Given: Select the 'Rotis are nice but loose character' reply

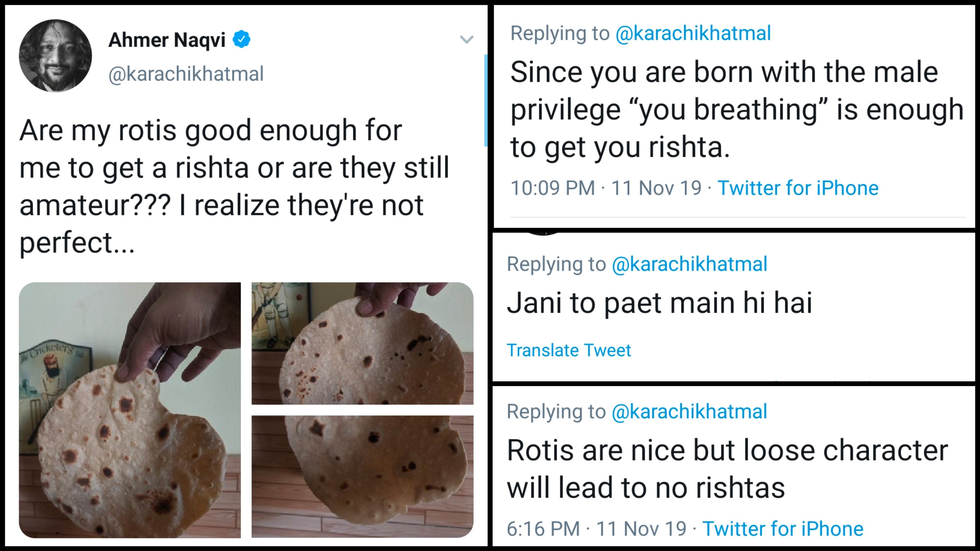Looking at the screenshot, I should (x=727, y=469).
